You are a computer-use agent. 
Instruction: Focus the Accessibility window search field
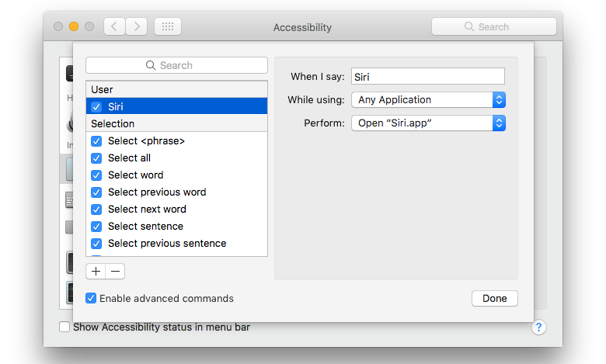[494, 26]
